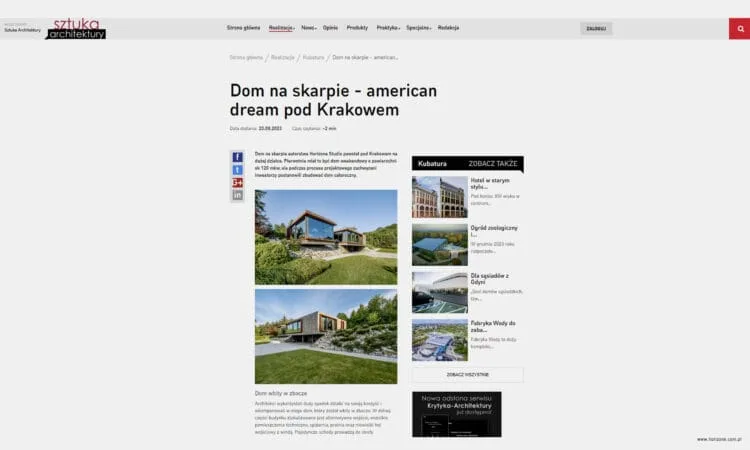
Task: Open the Opinie menu item
Action: pos(331,28)
